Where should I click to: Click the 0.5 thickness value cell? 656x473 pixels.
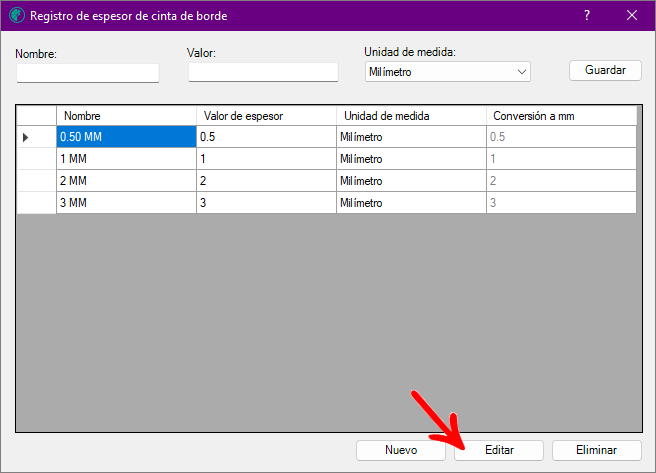[266, 137]
